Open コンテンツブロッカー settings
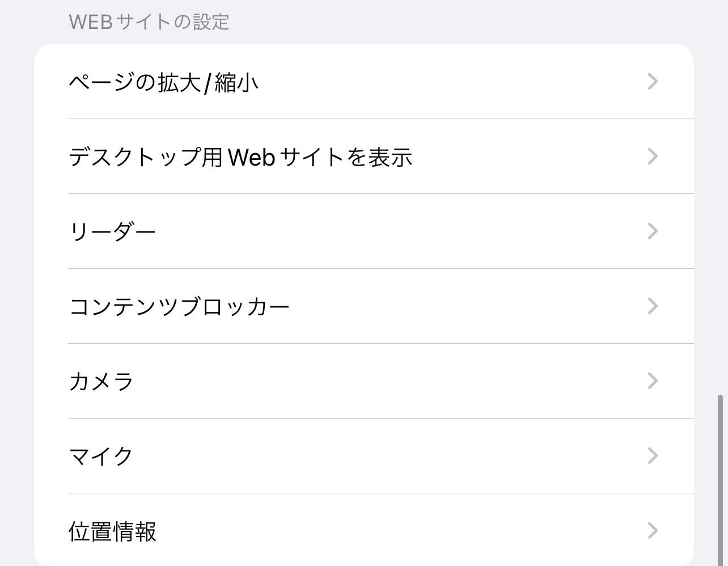The height and width of the screenshot is (566, 728). 179,307
